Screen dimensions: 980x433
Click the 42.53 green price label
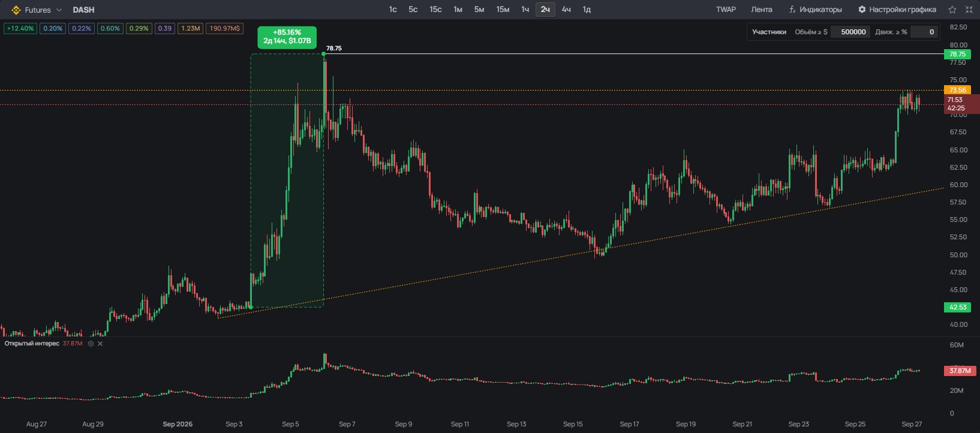pyautogui.click(x=957, y=307)
